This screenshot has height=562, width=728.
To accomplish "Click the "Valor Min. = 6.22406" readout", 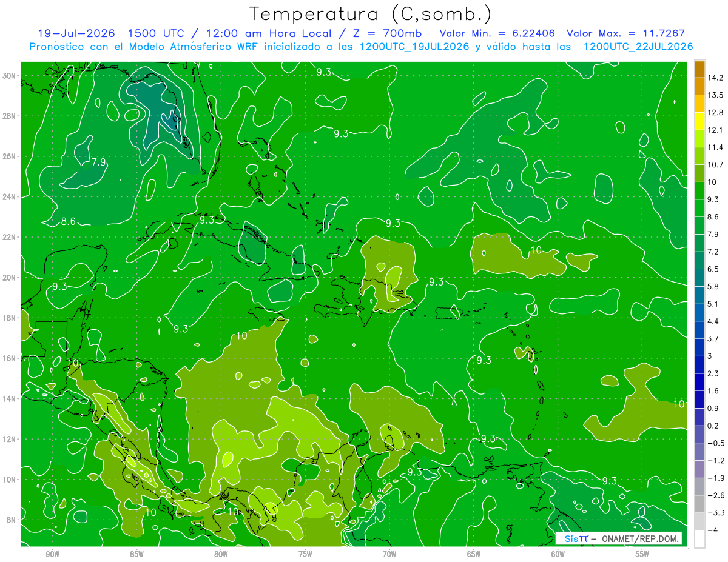I will [x=497, y=33].
